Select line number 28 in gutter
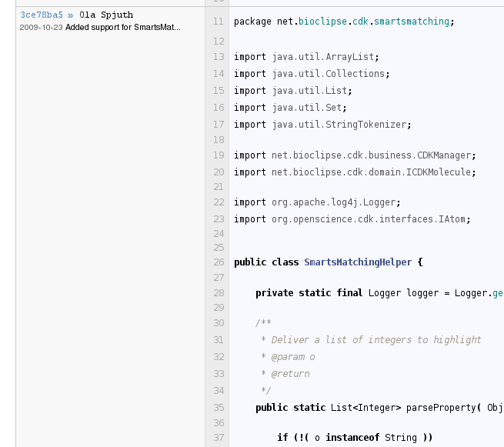 pyautogui.click(x=219, y=293)
